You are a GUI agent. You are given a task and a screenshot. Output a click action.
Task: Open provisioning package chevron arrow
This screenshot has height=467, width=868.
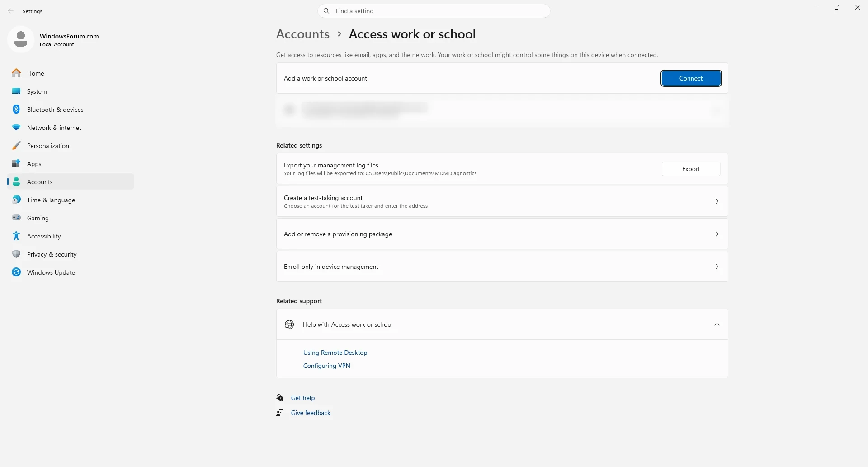click(717, 234)
